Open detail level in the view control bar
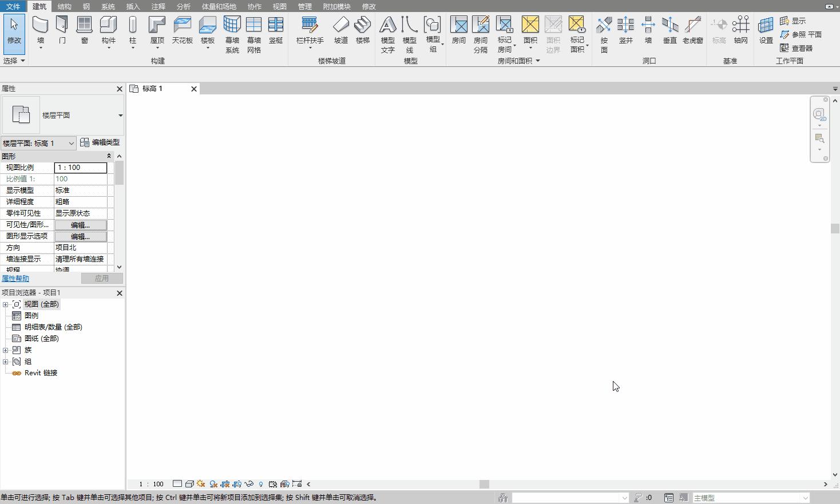The image size is (840, 504). click(177, 484)
